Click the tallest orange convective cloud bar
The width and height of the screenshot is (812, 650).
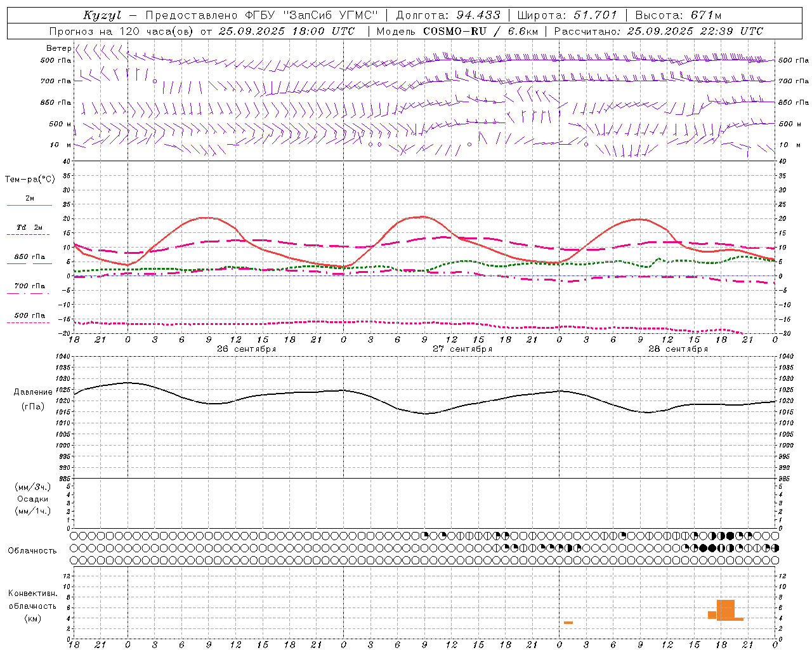(725, 609)
